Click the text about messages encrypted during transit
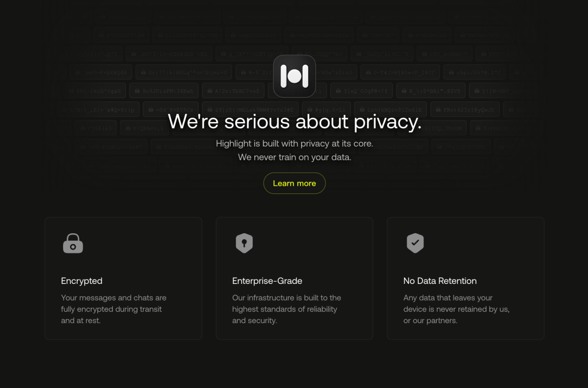 [x=113, y=309]
